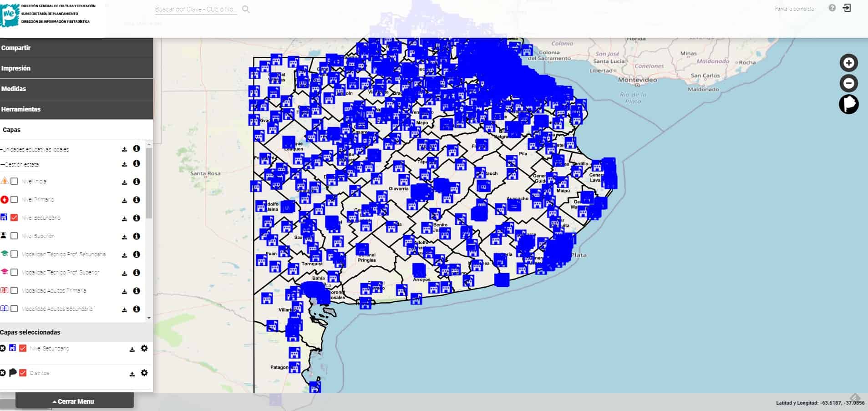Click the search magnifier icon

246,9
